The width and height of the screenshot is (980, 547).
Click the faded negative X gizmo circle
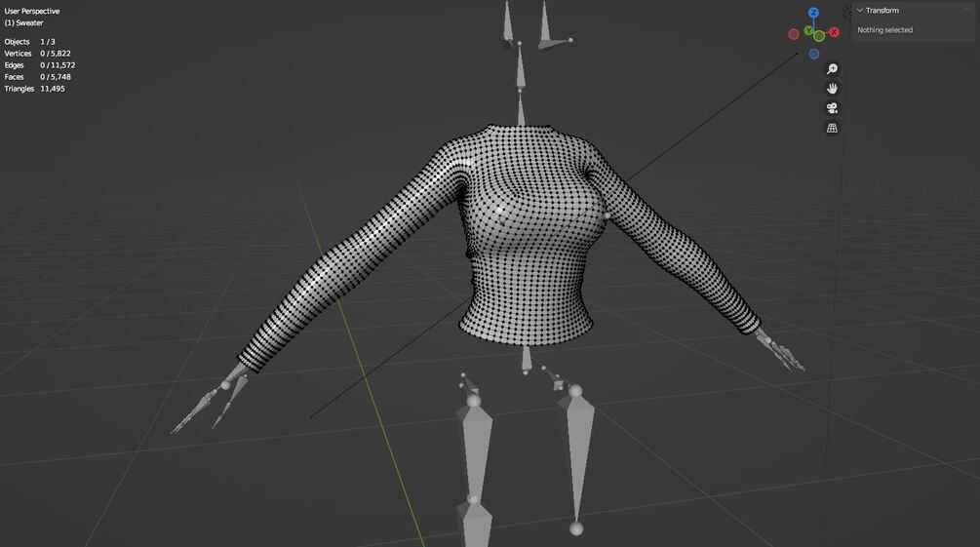coord(794,34)
